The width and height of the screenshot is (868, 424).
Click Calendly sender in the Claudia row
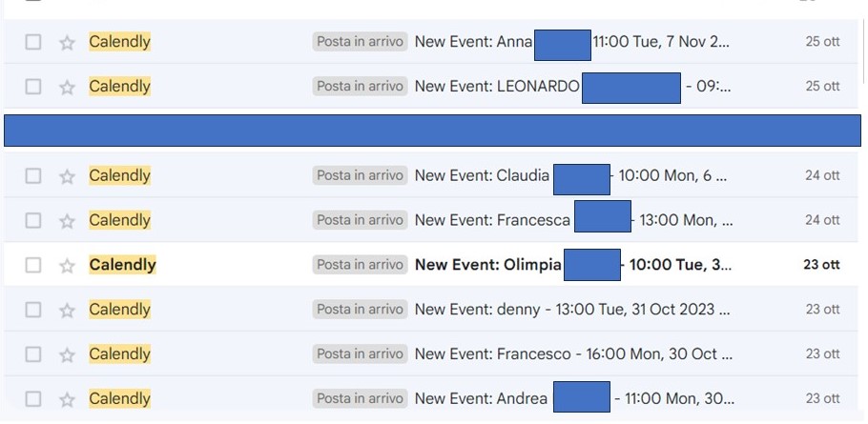pos(119,176)
